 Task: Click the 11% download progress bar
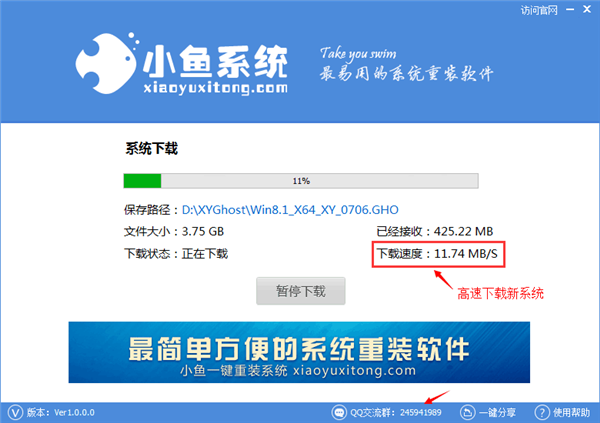(x=301, y=181)
